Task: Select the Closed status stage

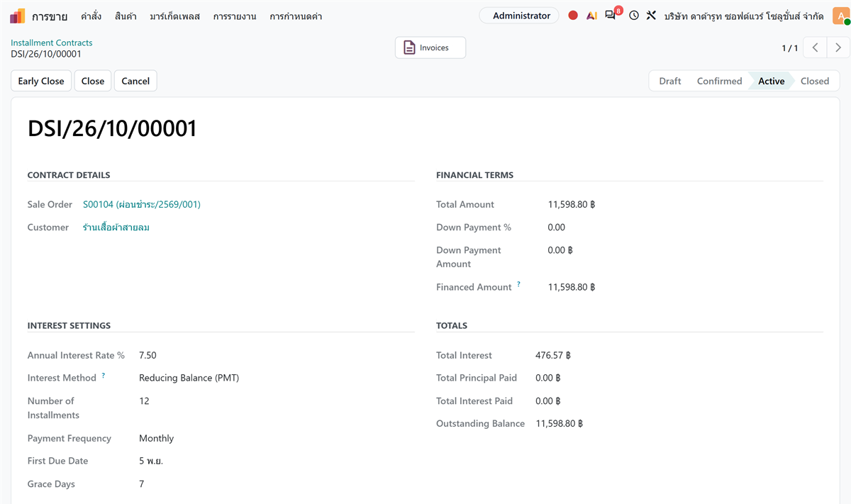Action: 815,81
